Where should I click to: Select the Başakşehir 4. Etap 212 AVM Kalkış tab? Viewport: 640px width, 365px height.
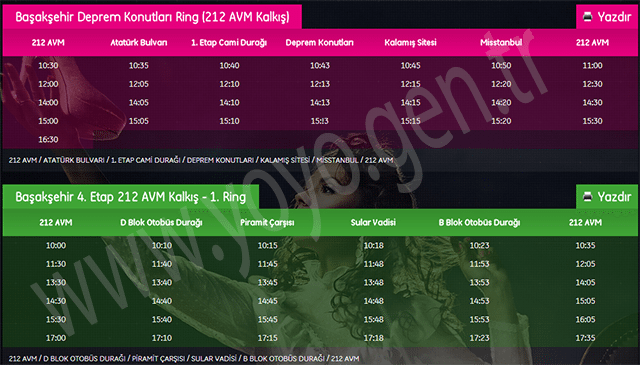click(x=131, y=197)
